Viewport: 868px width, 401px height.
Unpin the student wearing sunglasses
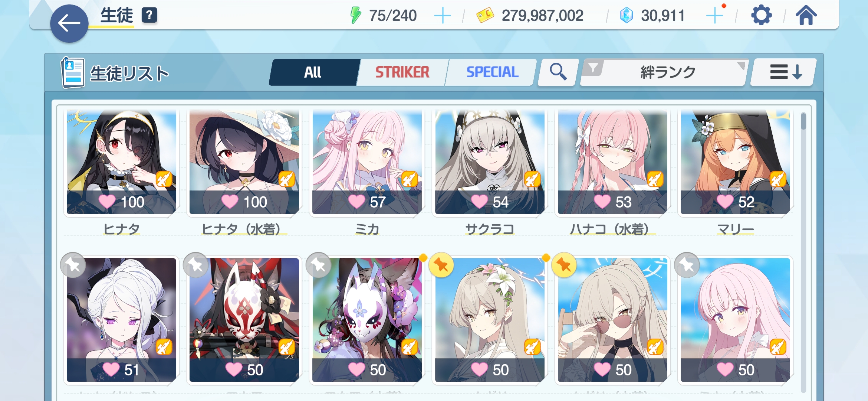[564, 265]
